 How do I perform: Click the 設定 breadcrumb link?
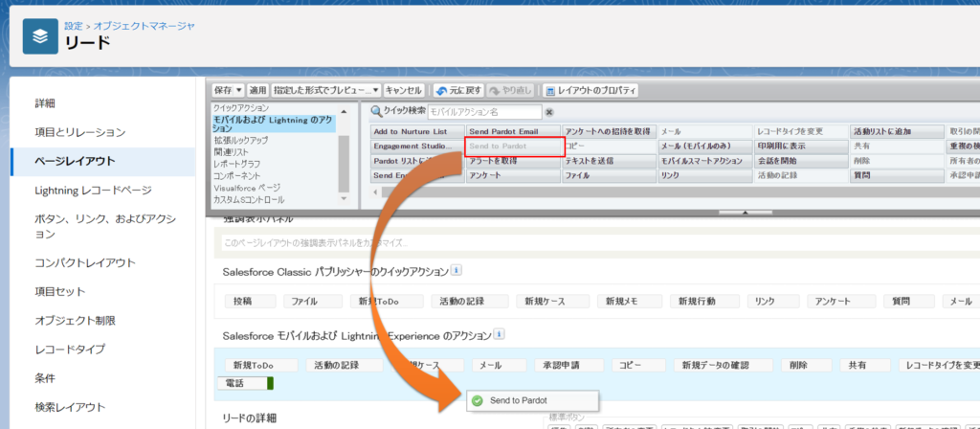(73, 26)
